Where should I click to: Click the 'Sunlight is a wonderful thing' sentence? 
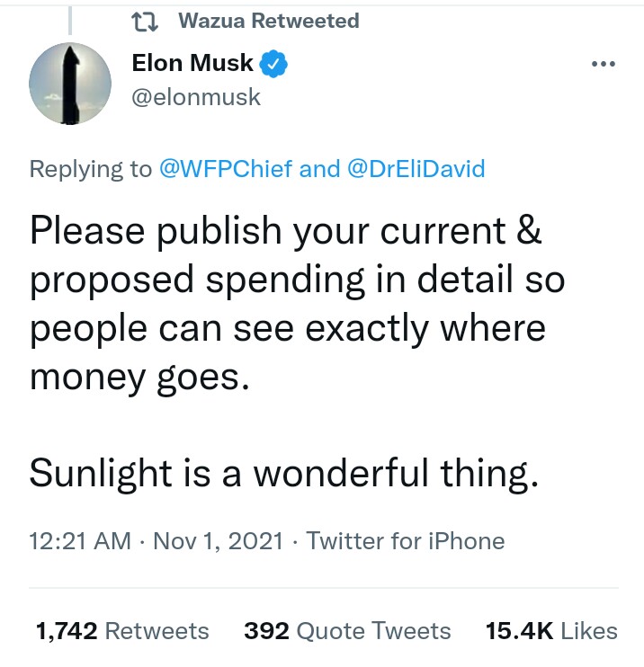click(284, 471)
